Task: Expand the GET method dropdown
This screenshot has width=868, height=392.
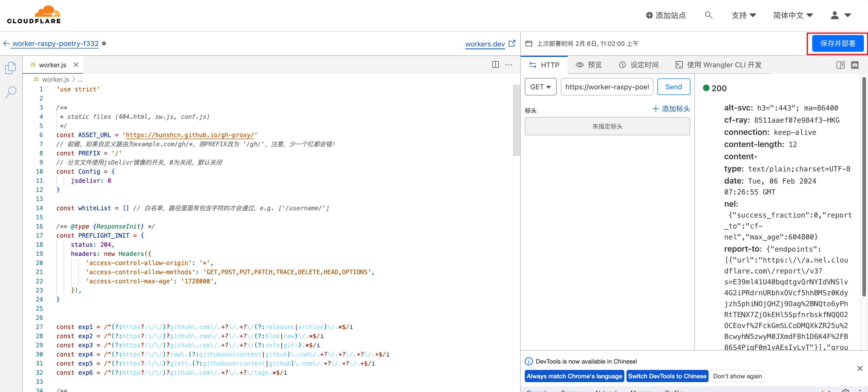Action: click(540, 87)
